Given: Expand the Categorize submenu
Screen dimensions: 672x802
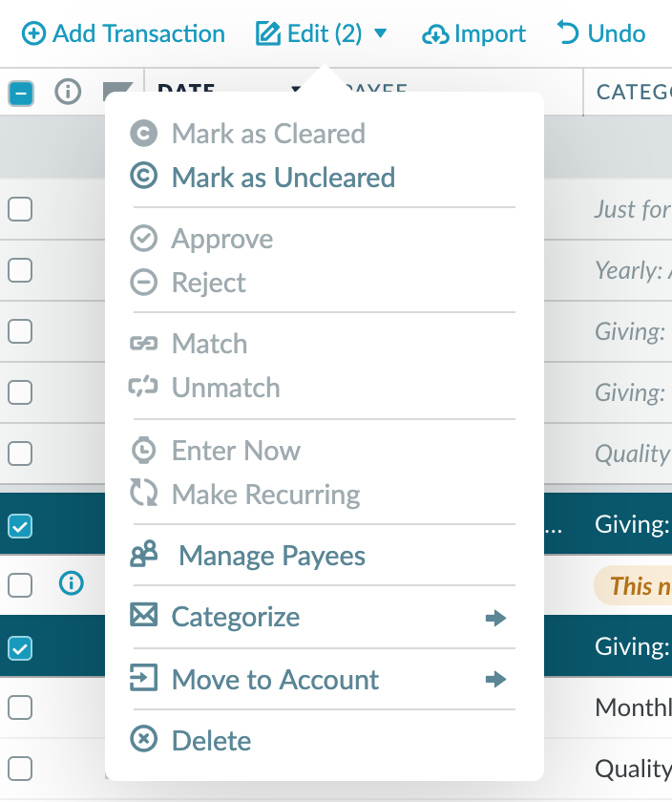Looking at the screenshot, I should (496, 618).
